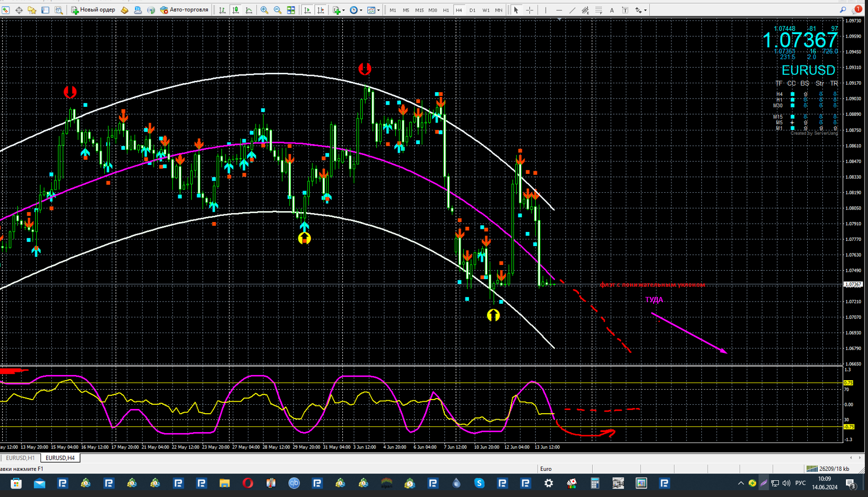Toggle the chart auto-scroll button

[x=307, y=10]
